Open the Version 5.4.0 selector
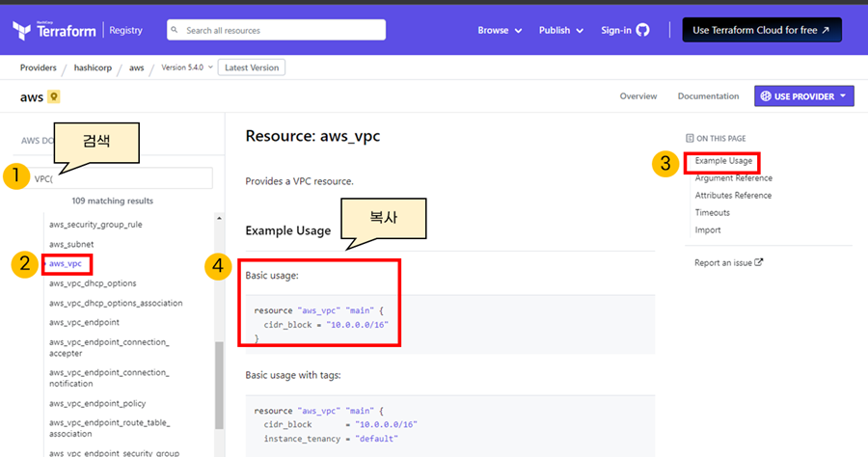 point(187,67)
